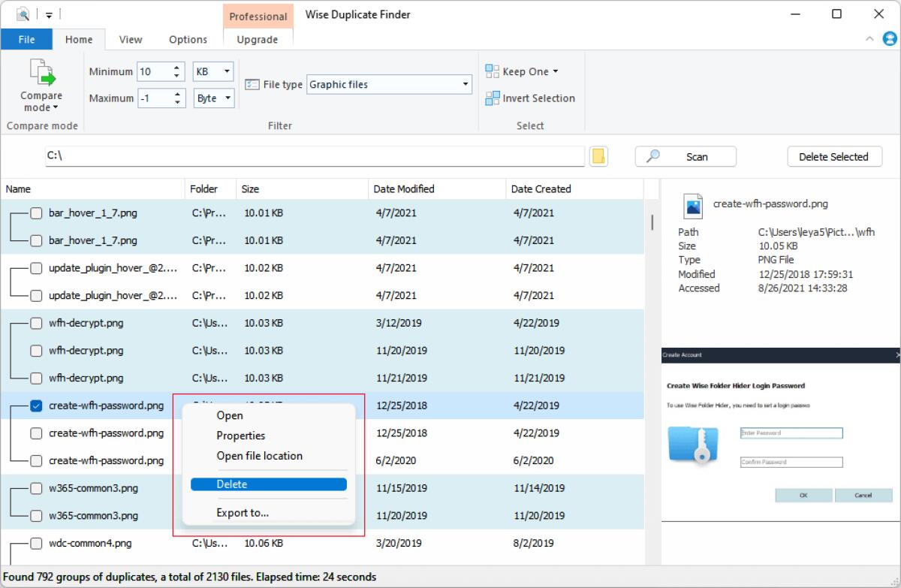Check the first bar_hover_1_7.png checkbox
This screenshot has height=588, width=901.
click(35, 213)
